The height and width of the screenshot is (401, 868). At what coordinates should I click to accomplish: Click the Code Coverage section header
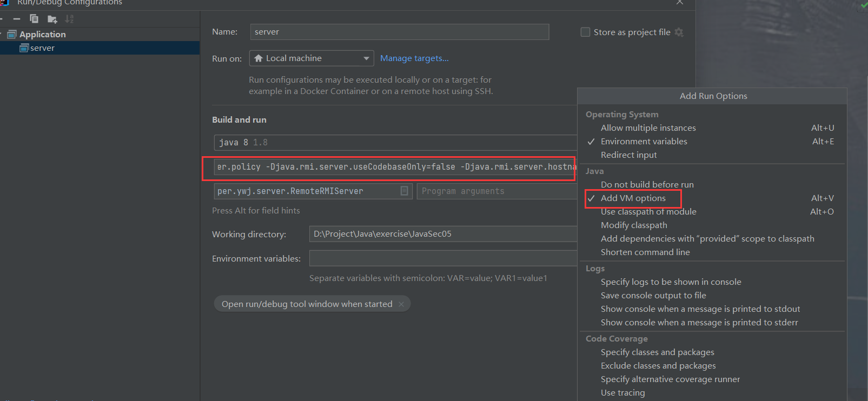point(617,339)
